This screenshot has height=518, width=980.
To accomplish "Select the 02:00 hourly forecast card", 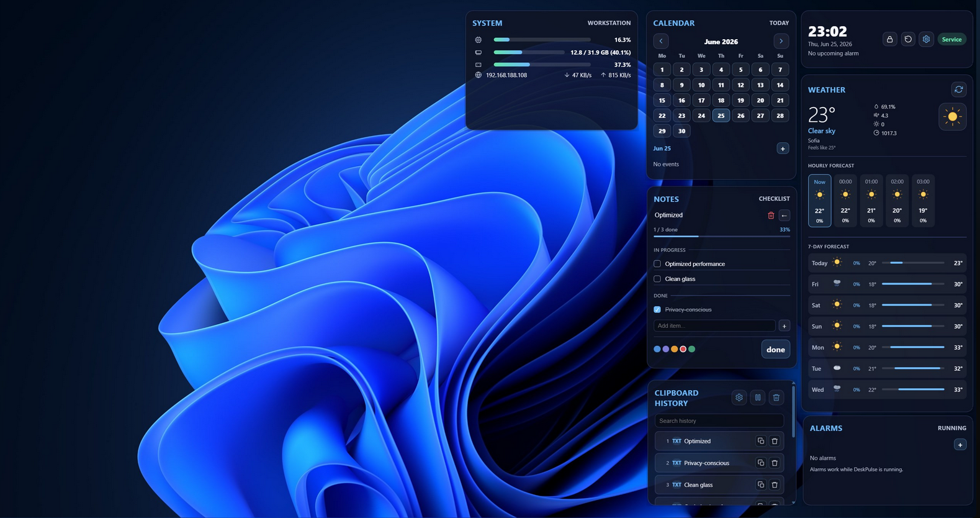I will pyautogui.click(x=897, y=201).
